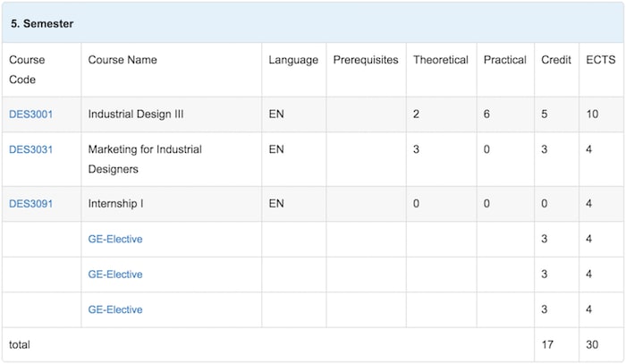Click the 5. Semester heading
626x364 pixels.
point(42,23)
